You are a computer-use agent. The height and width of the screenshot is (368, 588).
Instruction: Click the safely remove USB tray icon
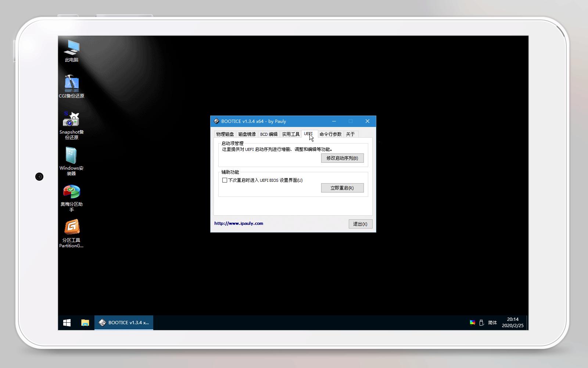click(482, 322)
